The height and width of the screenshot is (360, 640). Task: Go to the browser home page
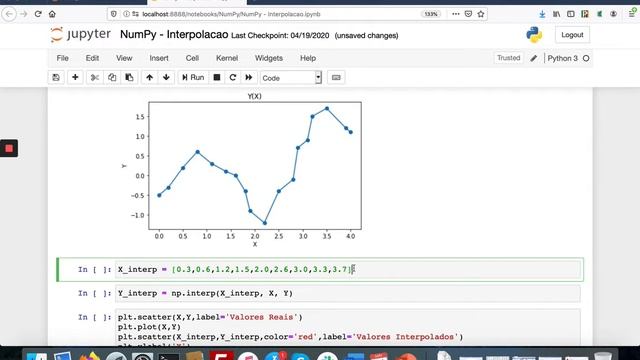pos(52,14)
